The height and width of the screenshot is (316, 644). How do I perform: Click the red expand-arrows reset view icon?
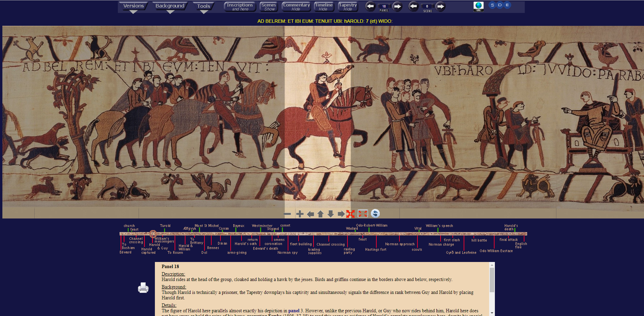[x=351, y=214]
